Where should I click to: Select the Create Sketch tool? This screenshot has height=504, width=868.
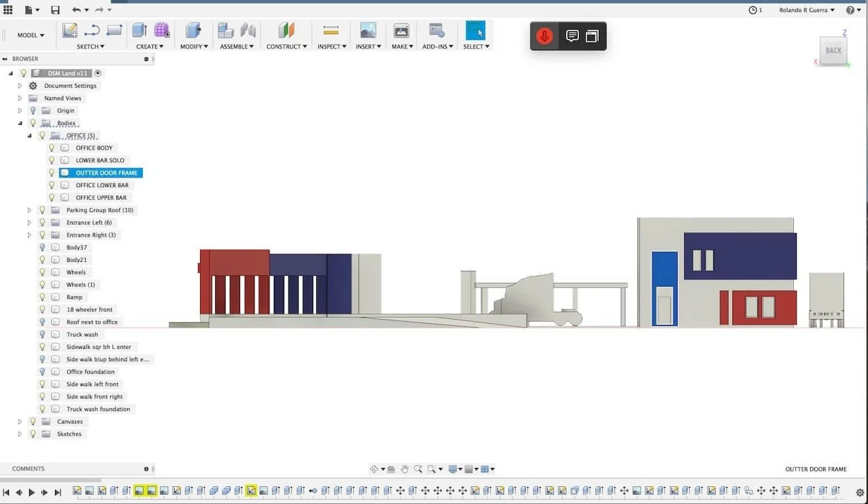tap(69, 31)
